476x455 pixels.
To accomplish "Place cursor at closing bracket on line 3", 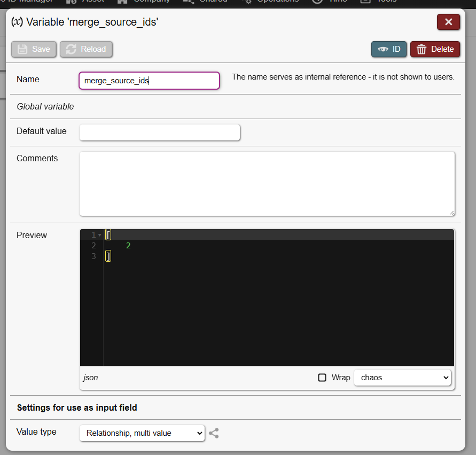I will click(x=108, y=256).
